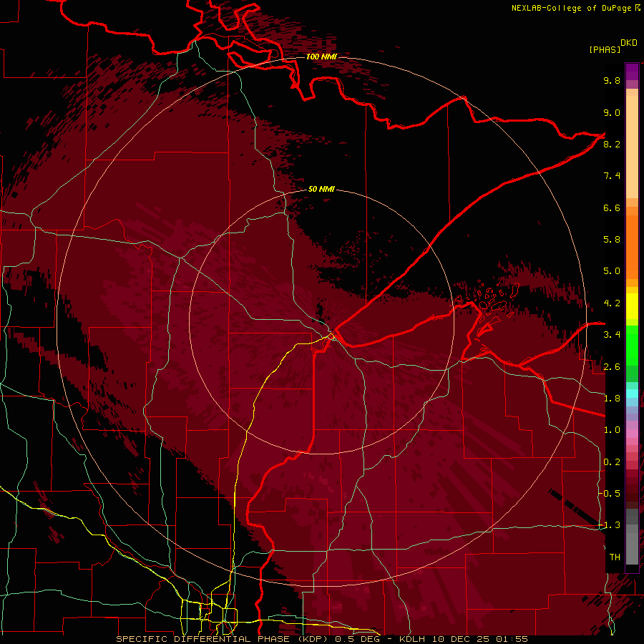
Task: Click the 7.4 value on the color scale
Action: pos(612,176)
